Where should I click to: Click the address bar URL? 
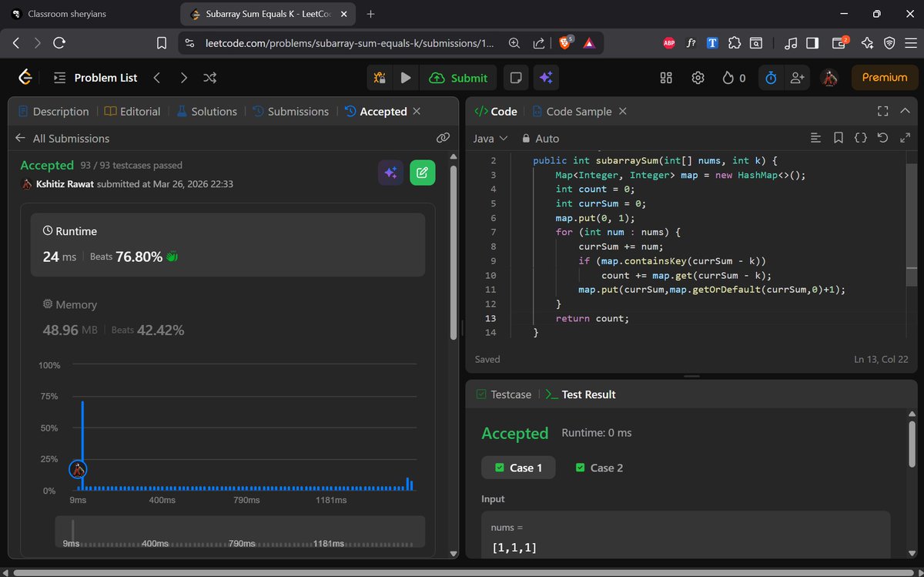[x=350, y=43]
